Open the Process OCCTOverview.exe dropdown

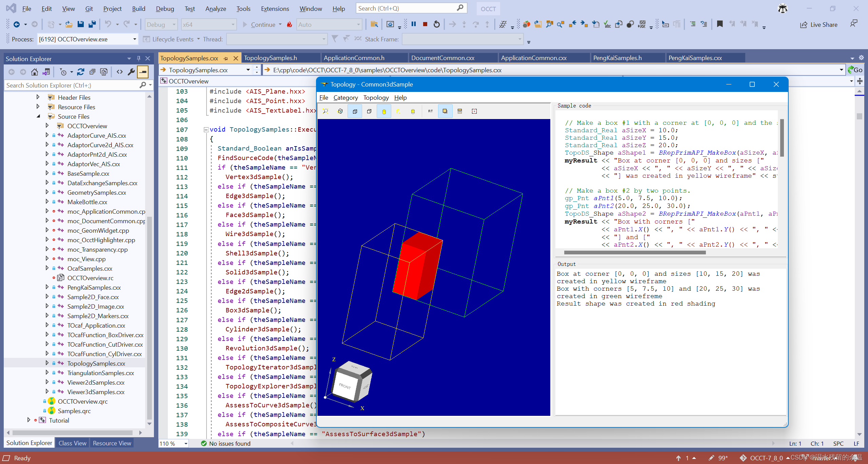coord(134,39)
